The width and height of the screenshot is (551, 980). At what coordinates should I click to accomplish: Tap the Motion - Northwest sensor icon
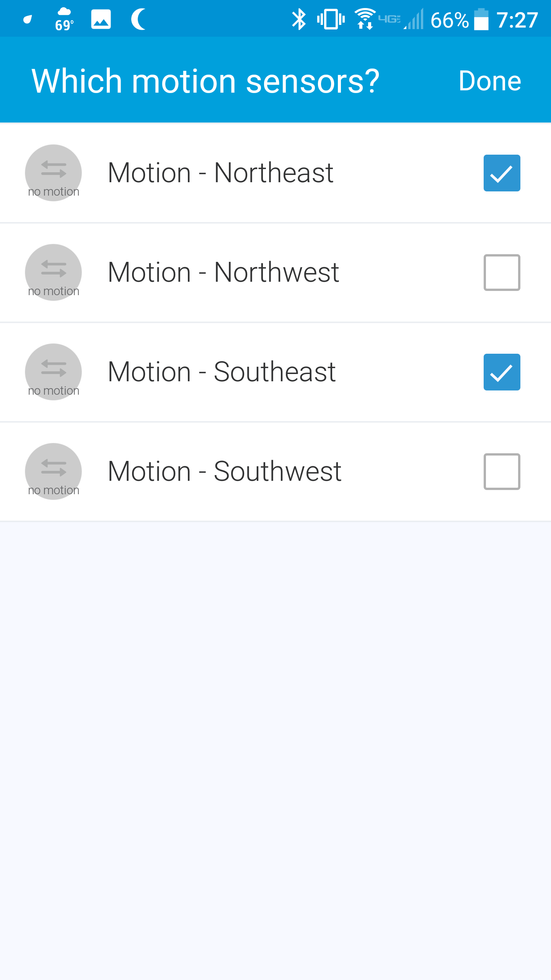pyautogui.click(x=53, y=272)
